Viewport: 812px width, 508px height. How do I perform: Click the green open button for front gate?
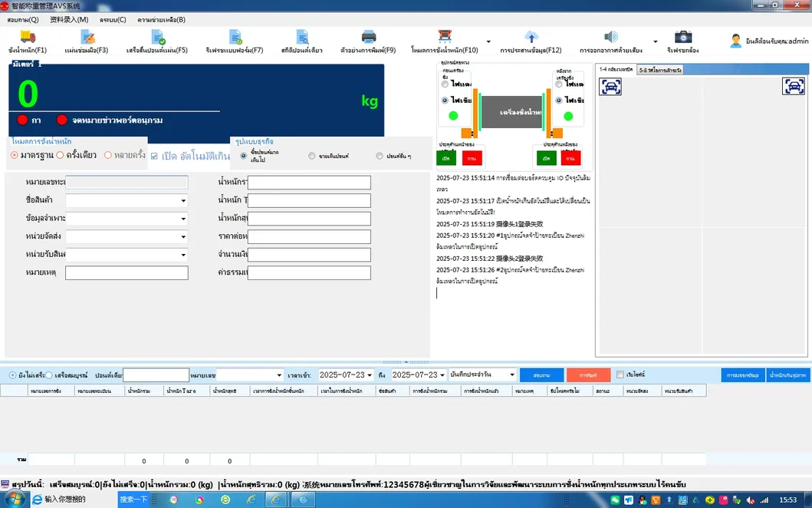pyautogui.click(x=446, y=158)
